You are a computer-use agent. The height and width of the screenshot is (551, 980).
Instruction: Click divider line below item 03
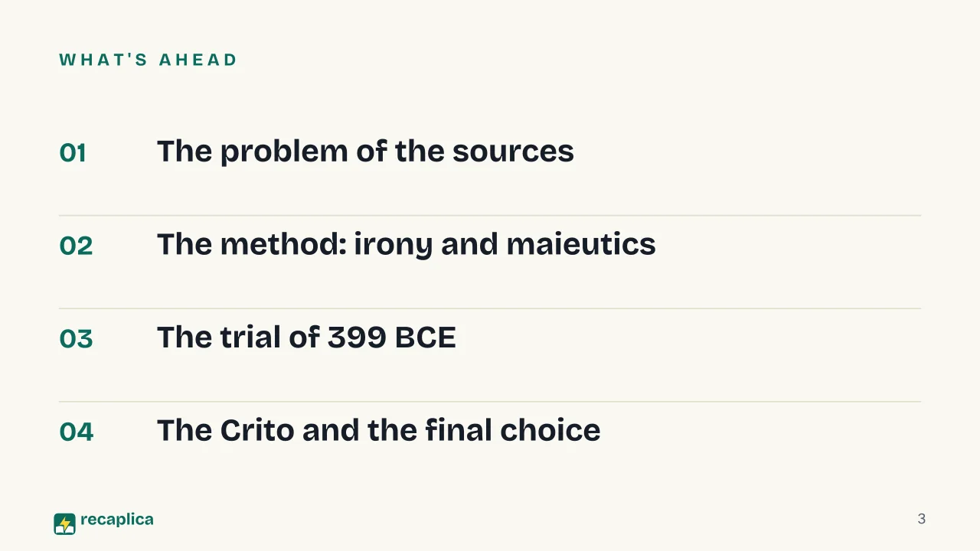click(490, 402)
